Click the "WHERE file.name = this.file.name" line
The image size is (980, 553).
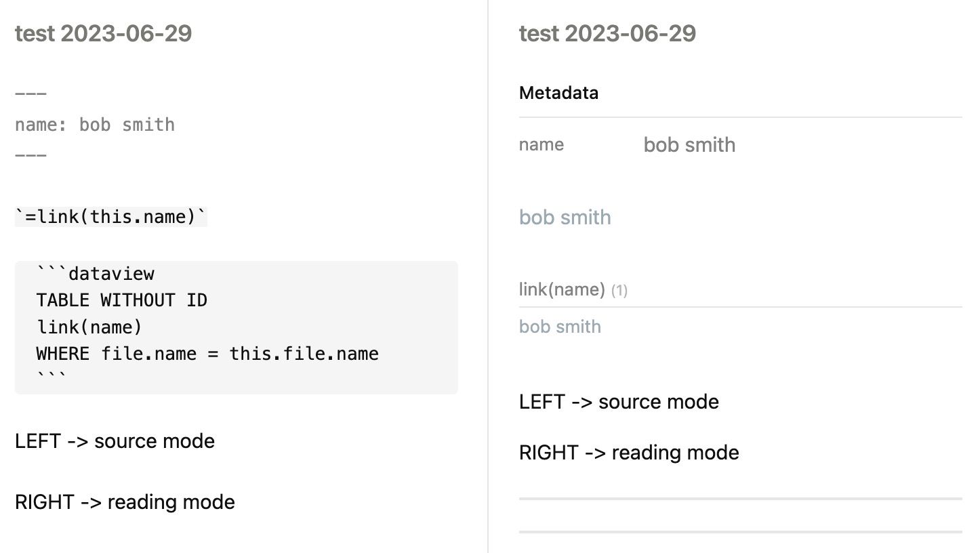(x=207, y=354)
